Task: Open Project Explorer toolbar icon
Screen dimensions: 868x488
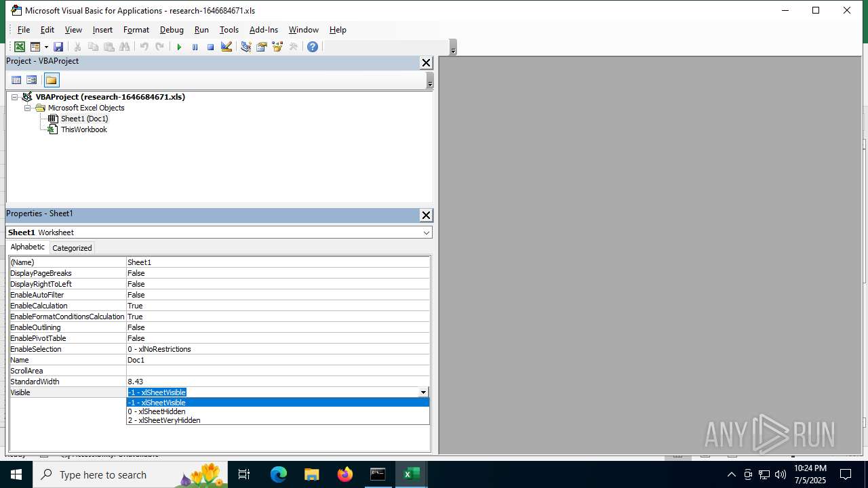Action: click(x=245, y=47)
